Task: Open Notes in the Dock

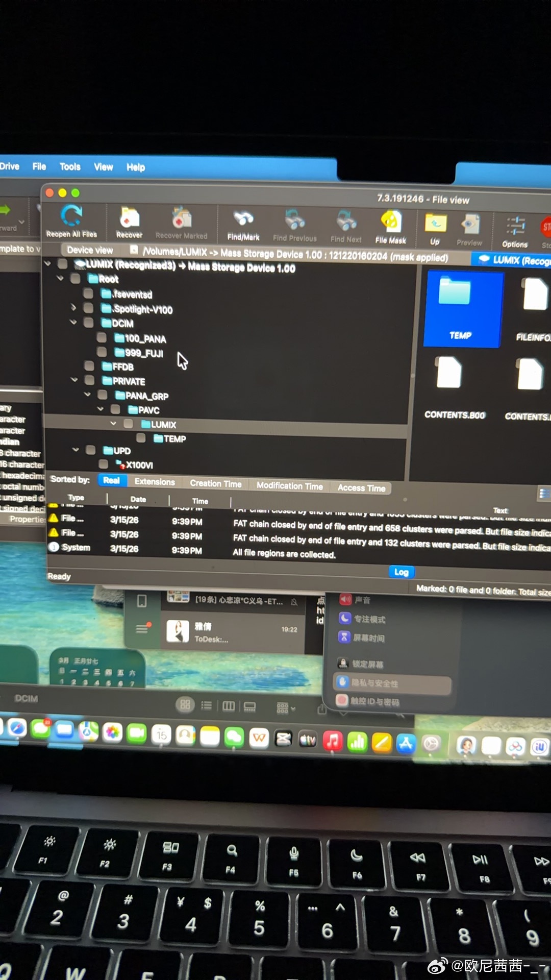Action: click(x=210, y=736)
